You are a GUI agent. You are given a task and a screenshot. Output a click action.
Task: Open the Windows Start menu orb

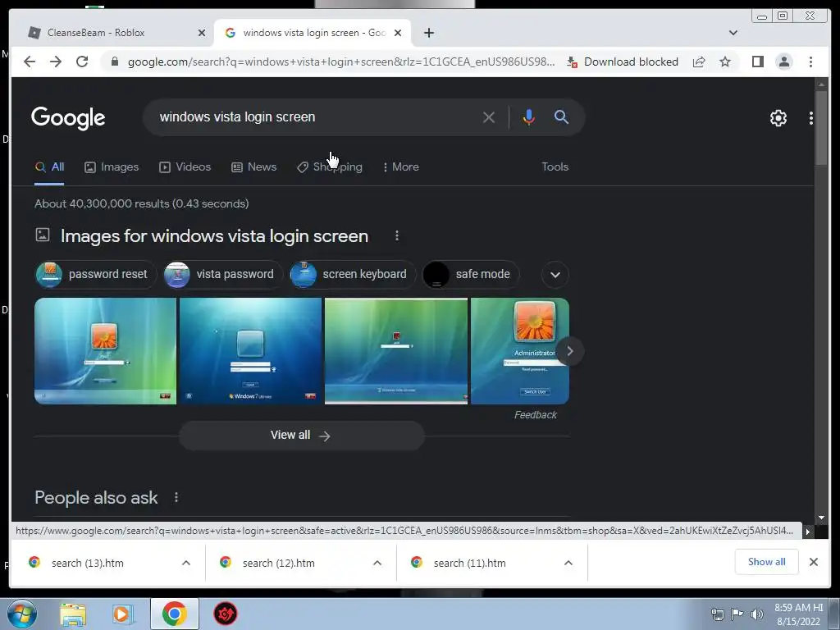[x=22, y=614]
